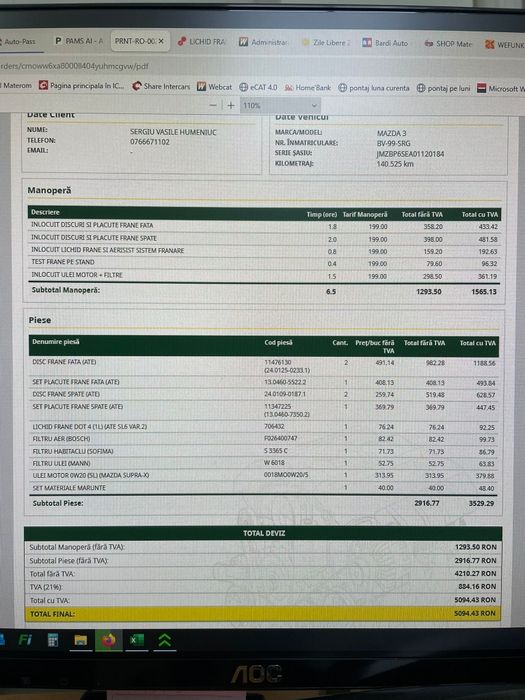Click the INLOCUIT ULEI MOTOR + FILTRE row

coord(264,275)
